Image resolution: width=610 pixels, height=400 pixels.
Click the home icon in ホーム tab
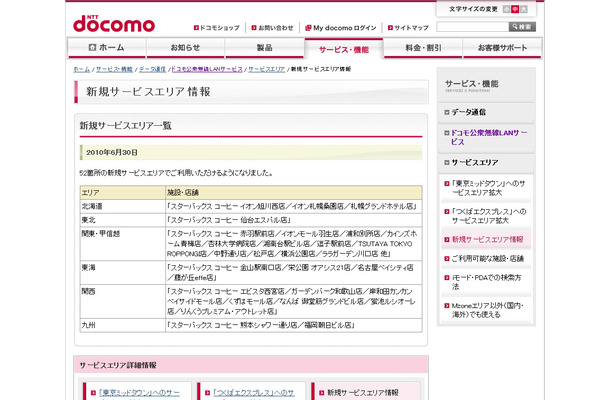click(x=92, y=47)
